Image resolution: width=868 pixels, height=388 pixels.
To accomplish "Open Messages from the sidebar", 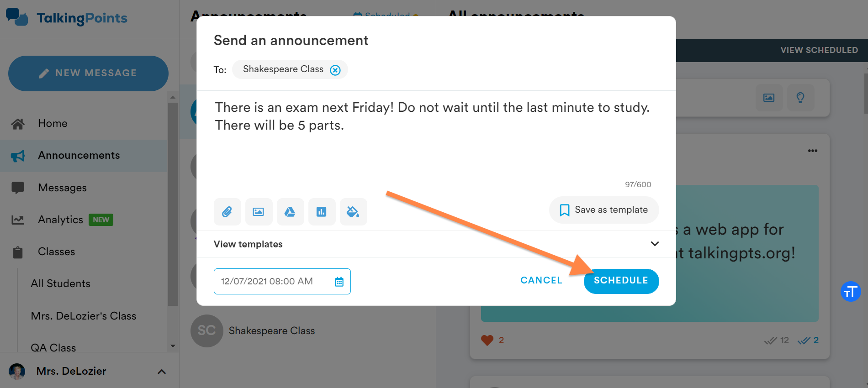I will coord(62,188).
